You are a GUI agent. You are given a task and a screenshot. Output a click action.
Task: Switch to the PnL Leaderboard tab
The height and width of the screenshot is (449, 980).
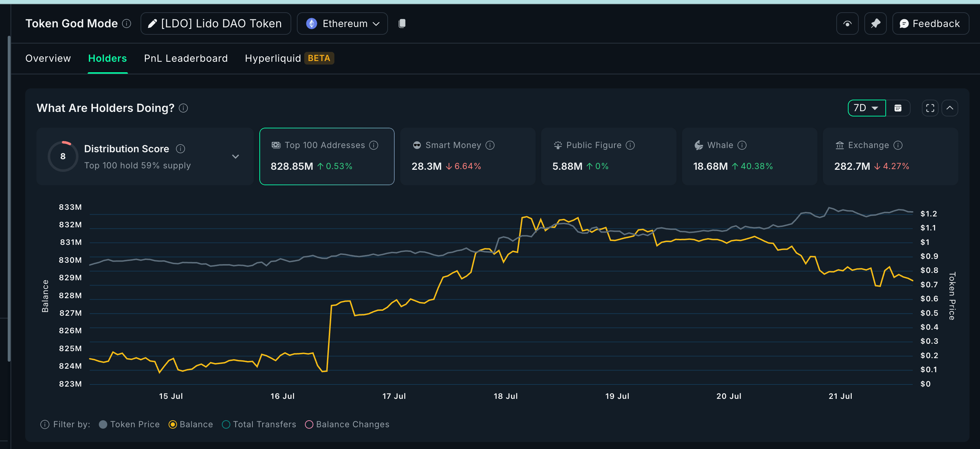(185, 58)
